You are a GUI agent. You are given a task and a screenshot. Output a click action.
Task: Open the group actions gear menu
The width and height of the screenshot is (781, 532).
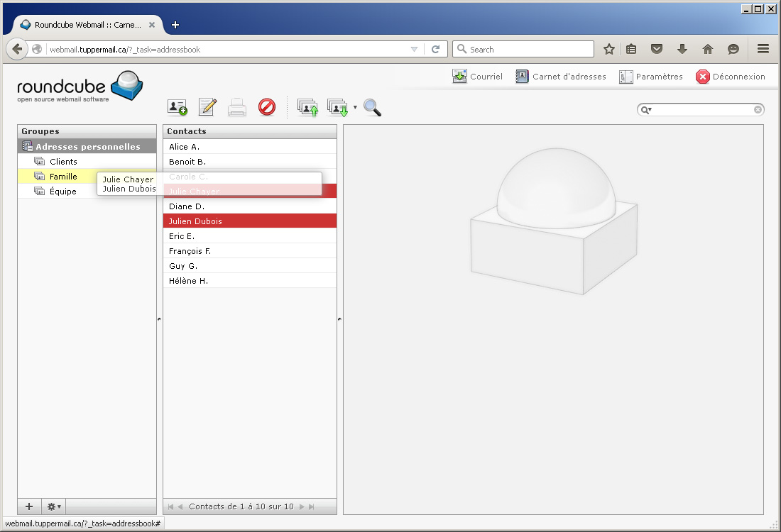(54, 506)
